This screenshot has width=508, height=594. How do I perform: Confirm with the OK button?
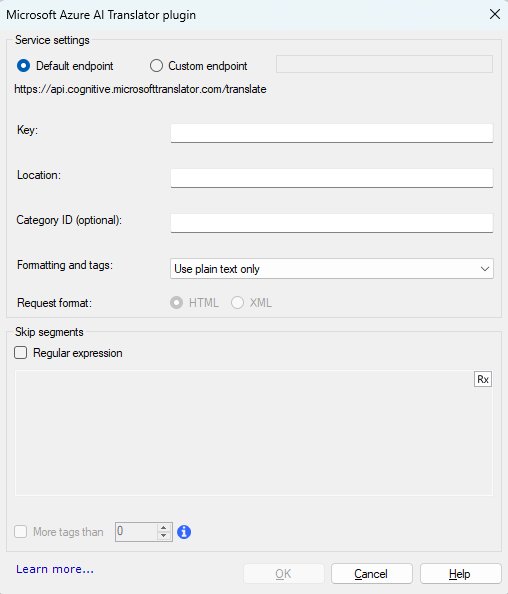click(283, 574)
